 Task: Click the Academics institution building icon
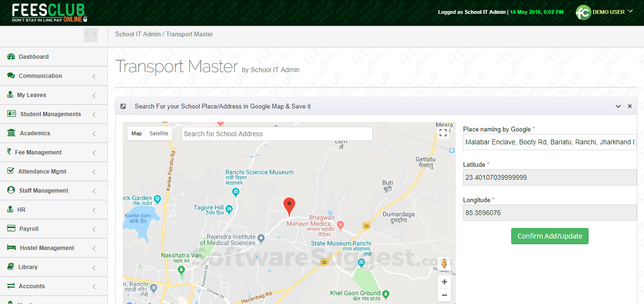[11, 133]
